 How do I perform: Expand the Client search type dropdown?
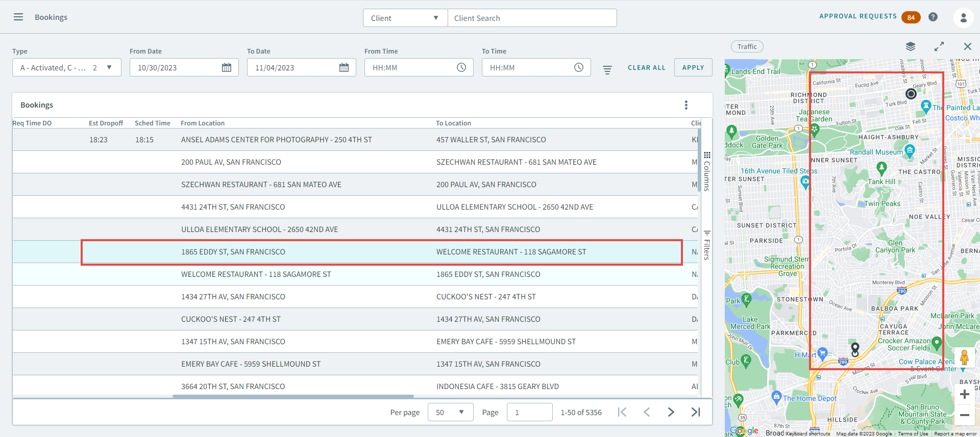(x=405, y=18)
